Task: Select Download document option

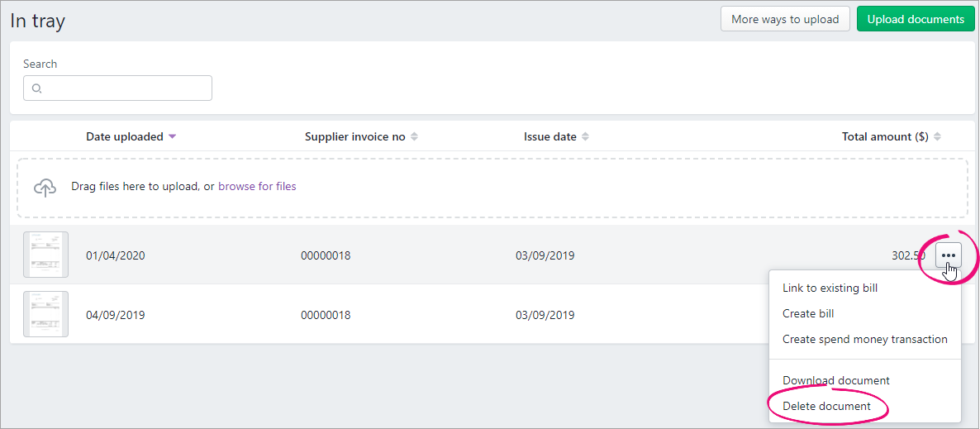Action: click(x=836, y=380)
